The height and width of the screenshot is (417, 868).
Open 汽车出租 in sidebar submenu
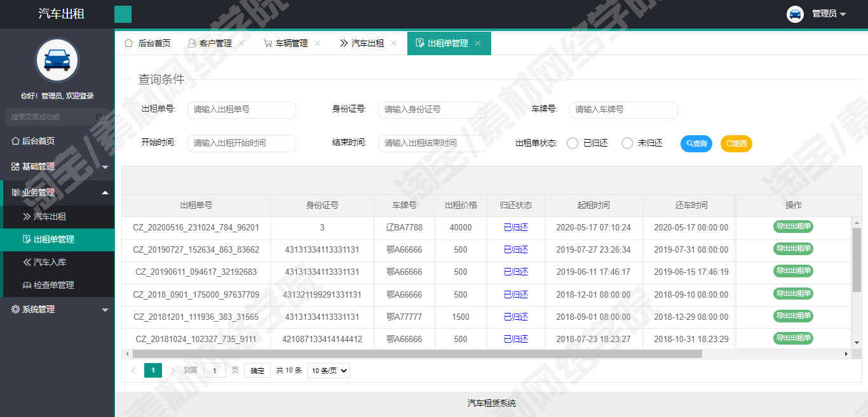click(x=58, y=216)
